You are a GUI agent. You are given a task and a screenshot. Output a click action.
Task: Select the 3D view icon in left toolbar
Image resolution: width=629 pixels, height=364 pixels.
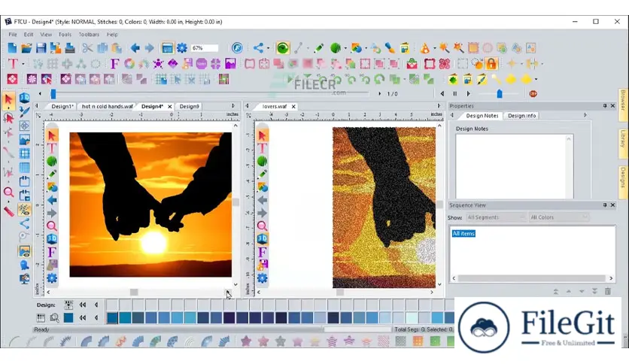25,98
